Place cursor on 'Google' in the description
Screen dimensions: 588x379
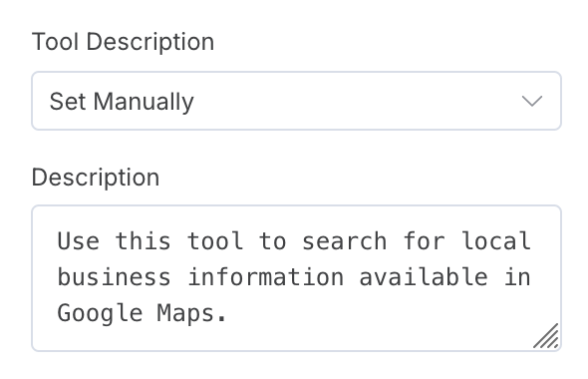click(100, 314)
